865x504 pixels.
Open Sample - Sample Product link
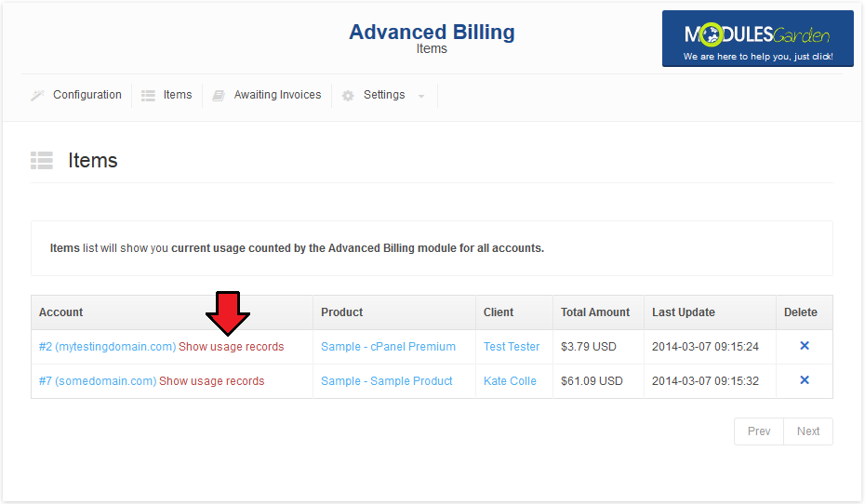(387, 381)
